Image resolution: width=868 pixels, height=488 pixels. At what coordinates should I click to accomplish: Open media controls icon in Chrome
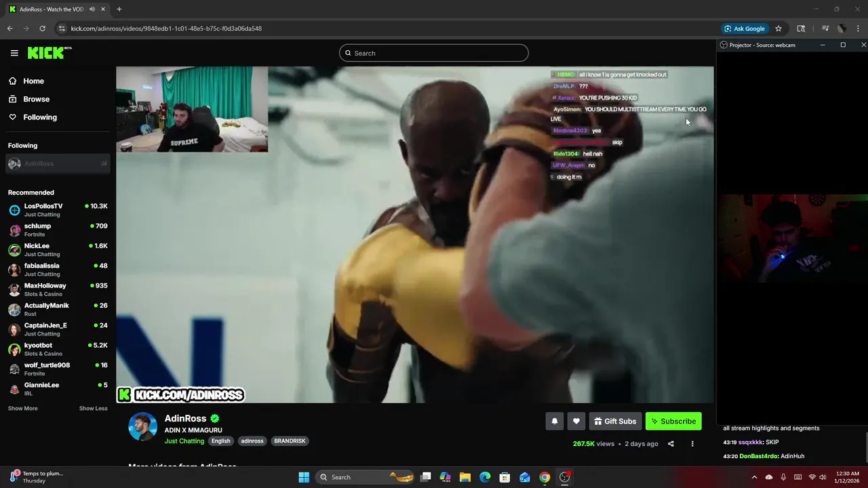[825, 28]
